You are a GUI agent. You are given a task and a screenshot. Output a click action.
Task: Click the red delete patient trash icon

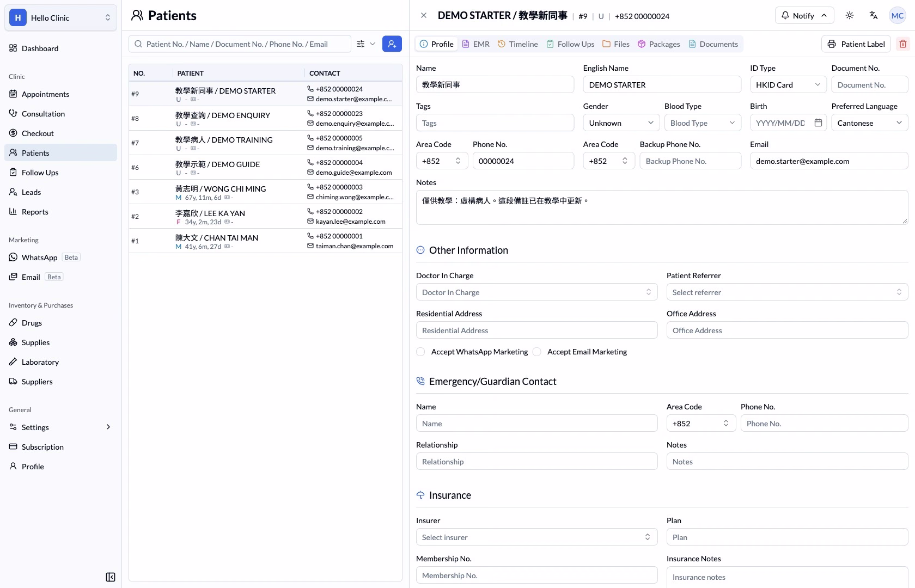point(902,44)
